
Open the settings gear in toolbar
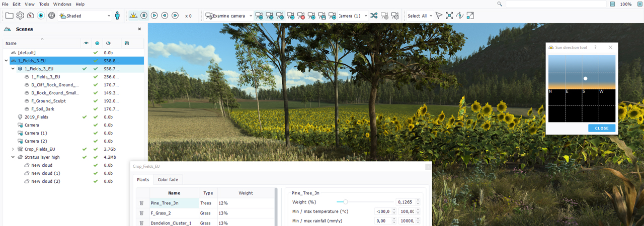coord(20,16)
